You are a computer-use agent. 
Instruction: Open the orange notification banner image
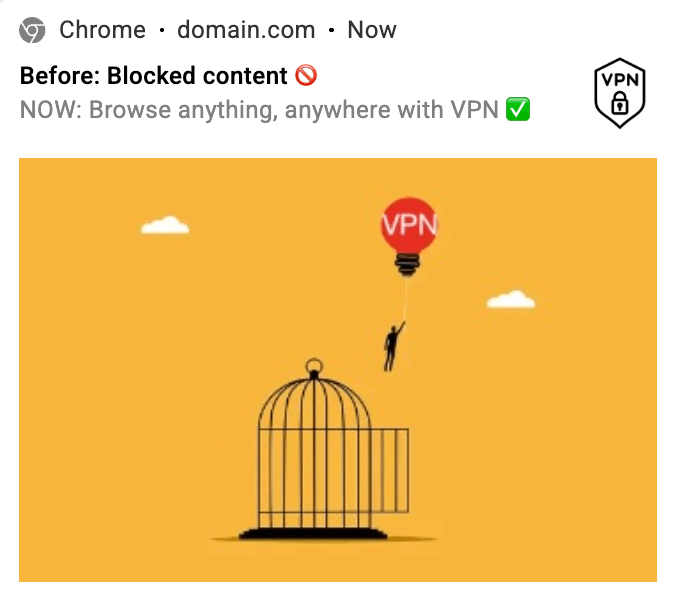click(x=338, y=370)
